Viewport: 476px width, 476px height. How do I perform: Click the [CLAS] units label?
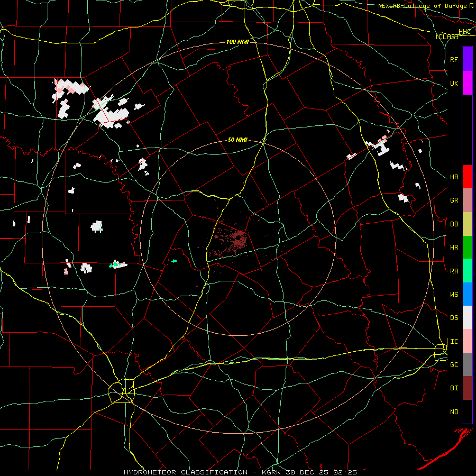click(447, 36)
